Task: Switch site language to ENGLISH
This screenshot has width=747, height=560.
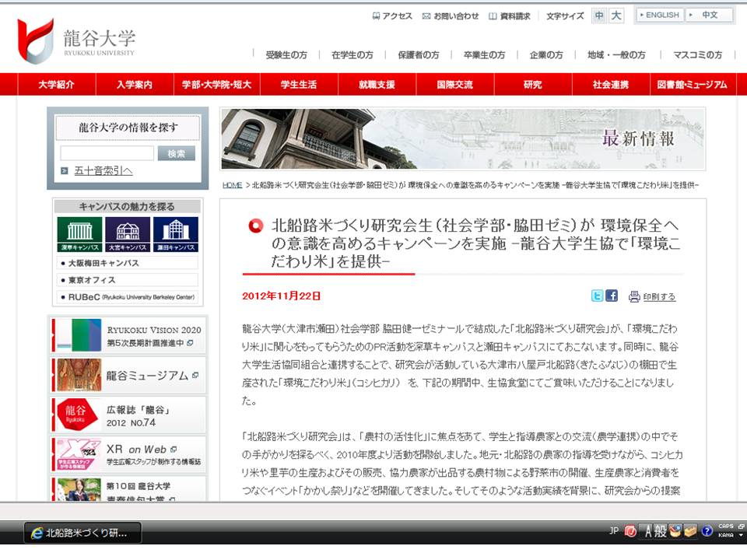Action: coord(659,16)
